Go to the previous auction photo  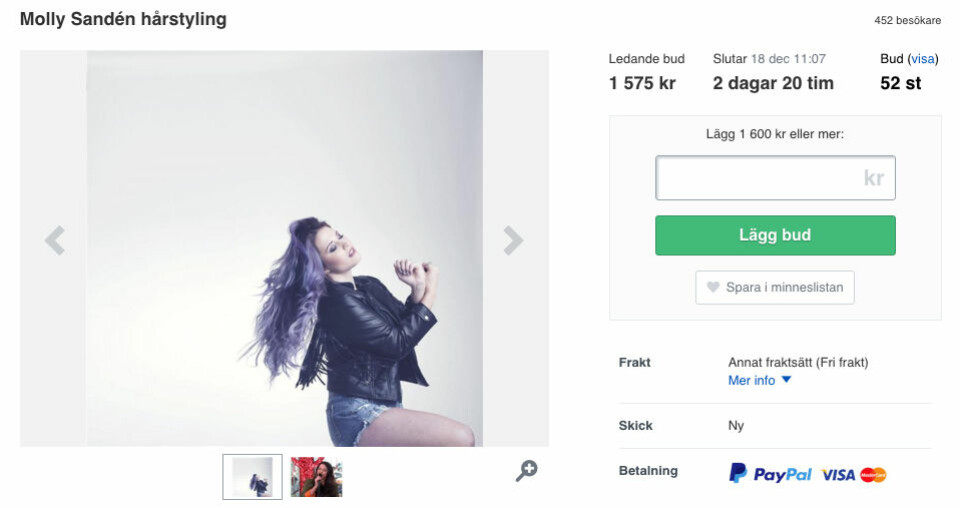click(x=55, y=240)
